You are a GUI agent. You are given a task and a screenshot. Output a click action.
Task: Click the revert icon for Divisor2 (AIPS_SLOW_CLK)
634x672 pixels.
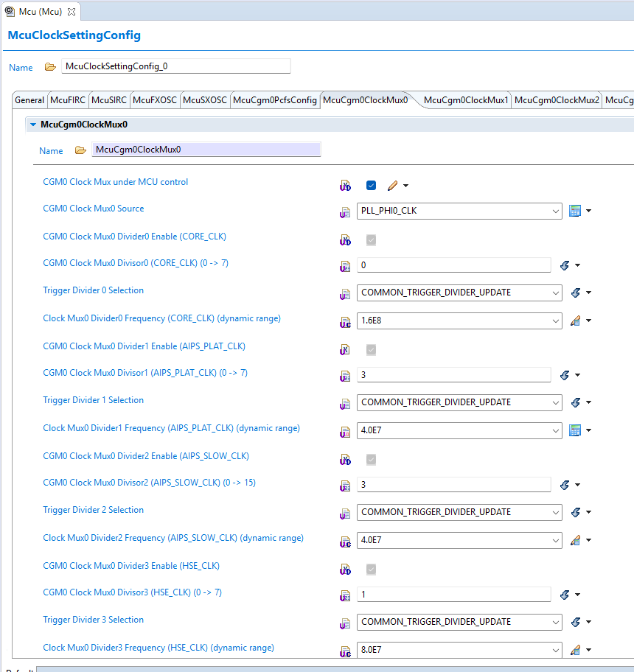pyautogui.click(x=565, y=485)
